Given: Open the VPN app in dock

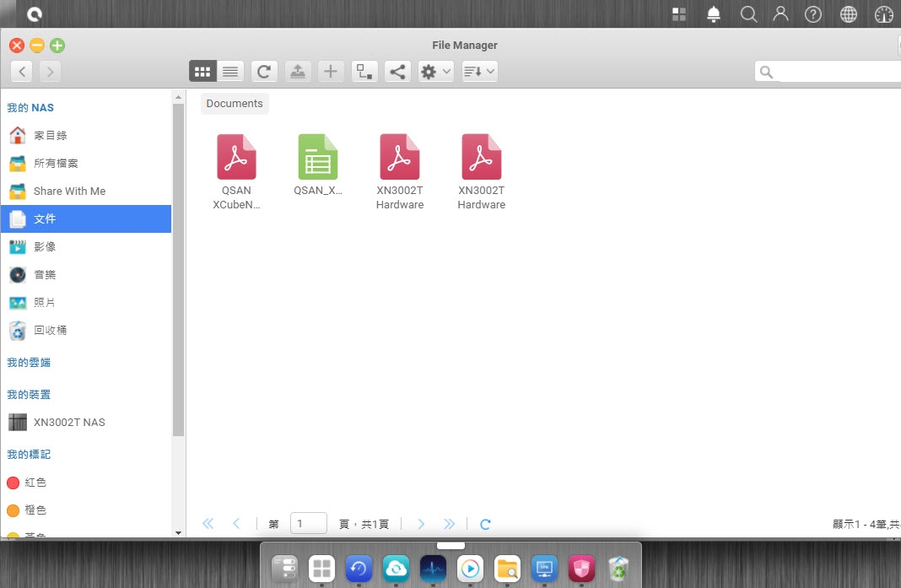Looking at the screenshot, I should [544, 569].
